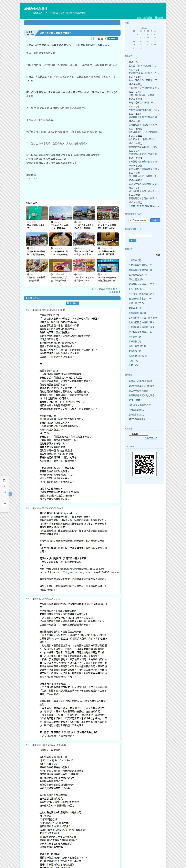Open 部落格全站分類：圖文創作 link
The width and height of the screenshot is (186, 868).
click(x=150, y=18)
